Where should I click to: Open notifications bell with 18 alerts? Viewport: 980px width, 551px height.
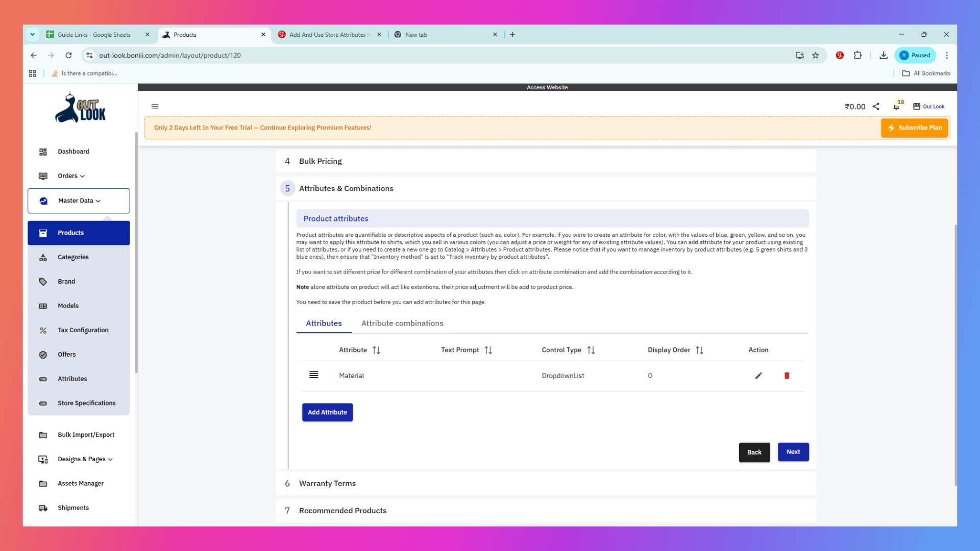click(897, 106)
